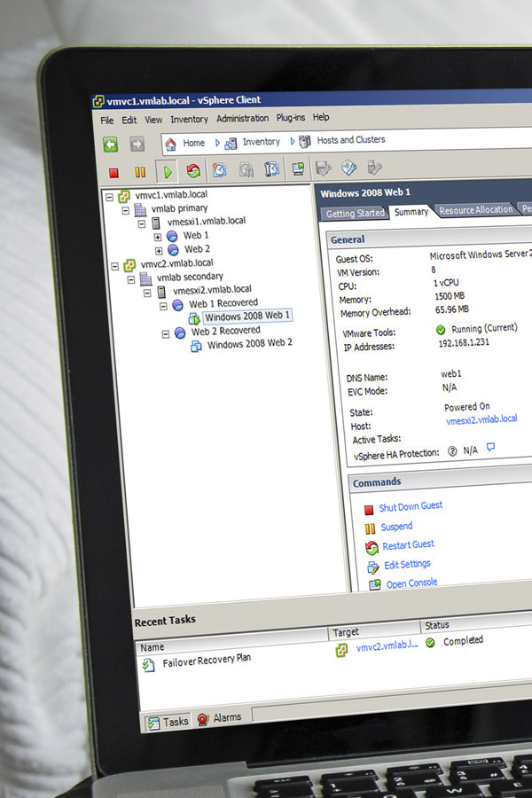Click the Take Snapshot toolbar icon
532x798 pixels.
[x=219, y=170]
